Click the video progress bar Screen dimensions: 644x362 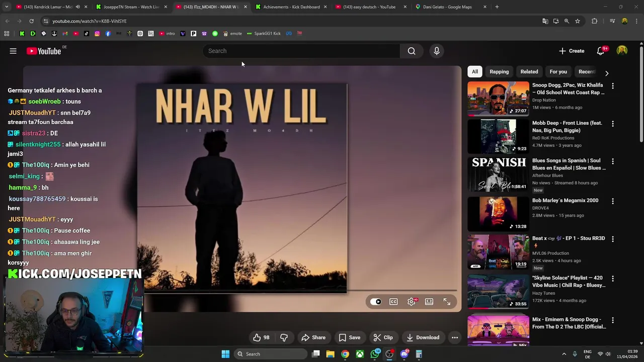pyautogui.click(x=301, y=290)
